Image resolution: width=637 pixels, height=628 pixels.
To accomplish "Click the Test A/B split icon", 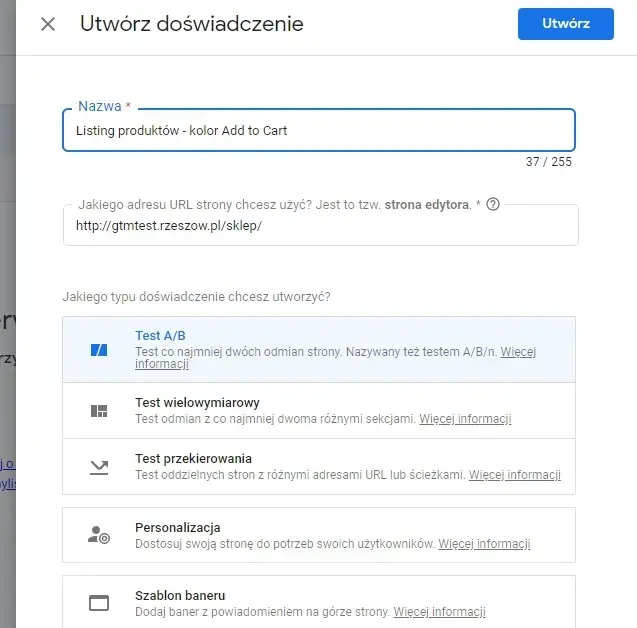I will pyautogui.click(x=99, y=350).
